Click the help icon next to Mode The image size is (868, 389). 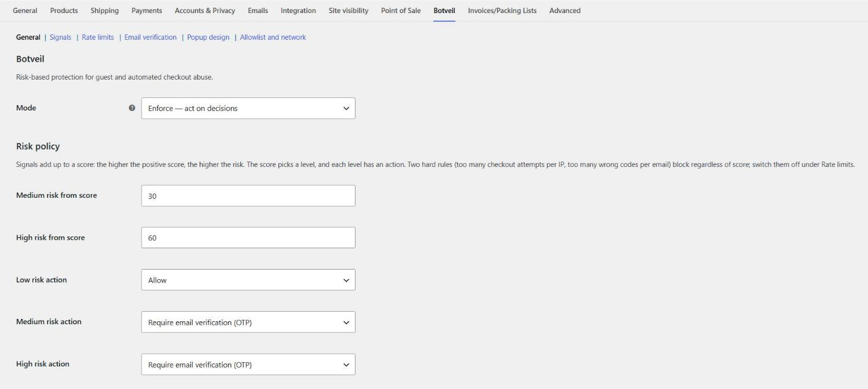click(132, 108)
